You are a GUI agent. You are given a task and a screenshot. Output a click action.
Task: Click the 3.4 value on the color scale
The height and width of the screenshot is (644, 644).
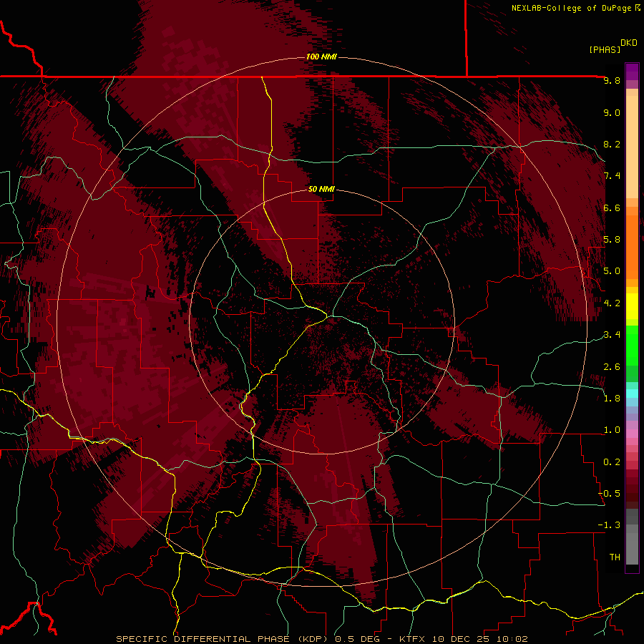pyautogui.click(x=612, y=335)
